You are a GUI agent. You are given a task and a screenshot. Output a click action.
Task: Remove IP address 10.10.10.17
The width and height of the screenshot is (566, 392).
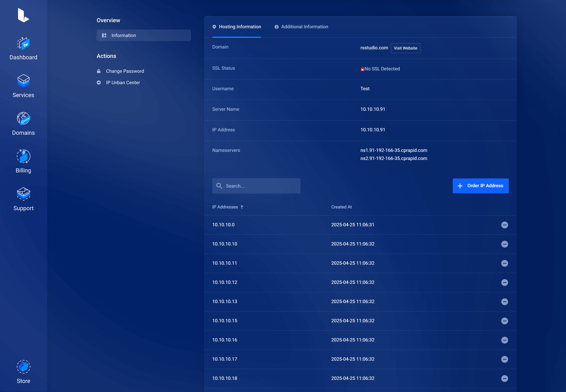click(505, 359)
